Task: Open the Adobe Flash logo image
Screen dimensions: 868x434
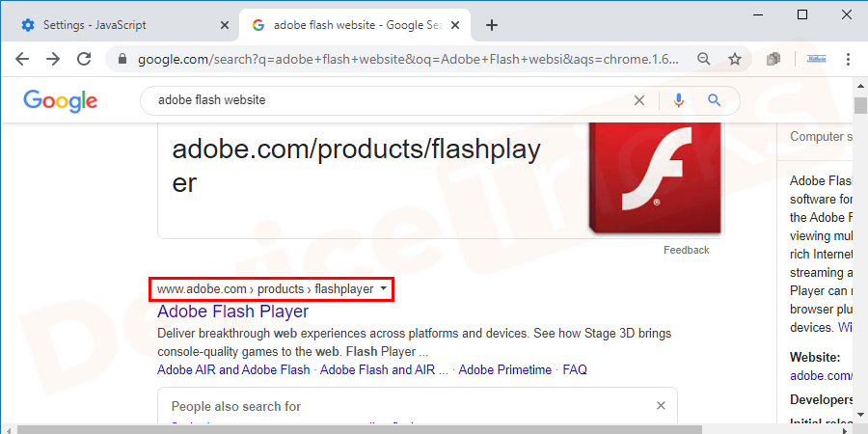Action: [657, 177]
